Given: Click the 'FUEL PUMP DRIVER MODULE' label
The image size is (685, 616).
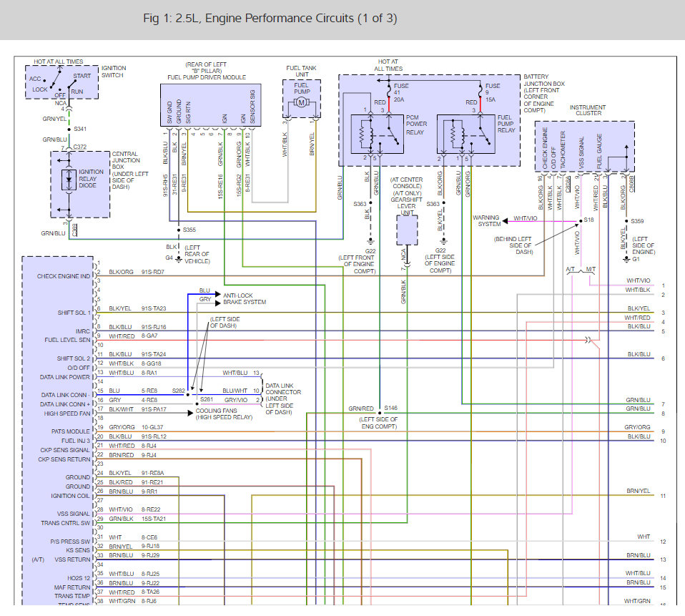Looking at the screenshot, I should tap(207, 77).
